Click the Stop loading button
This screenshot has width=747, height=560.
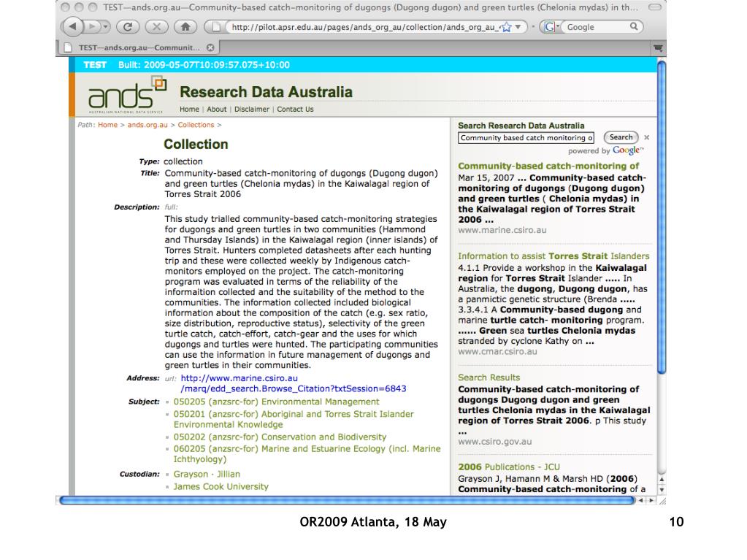[x=156, y=27]
